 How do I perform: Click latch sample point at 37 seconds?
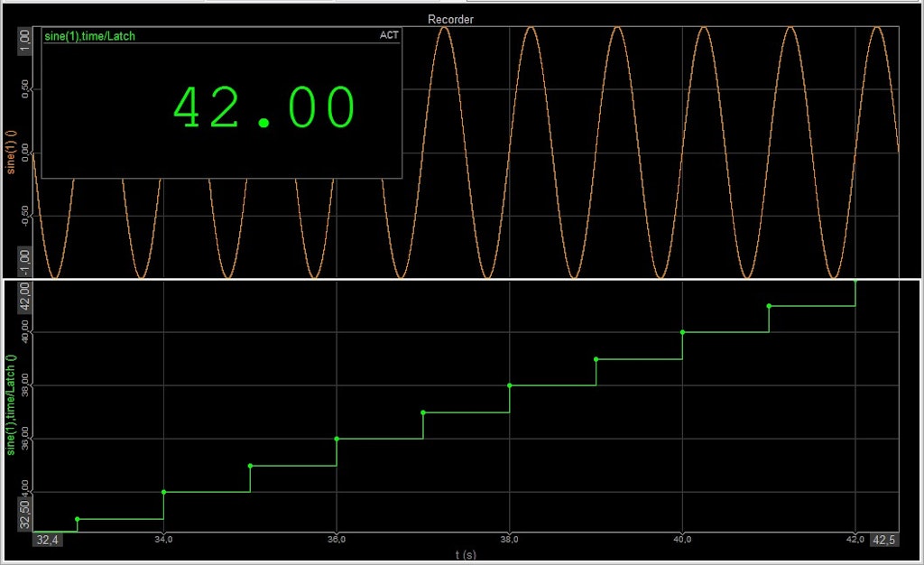coord(423,412)
